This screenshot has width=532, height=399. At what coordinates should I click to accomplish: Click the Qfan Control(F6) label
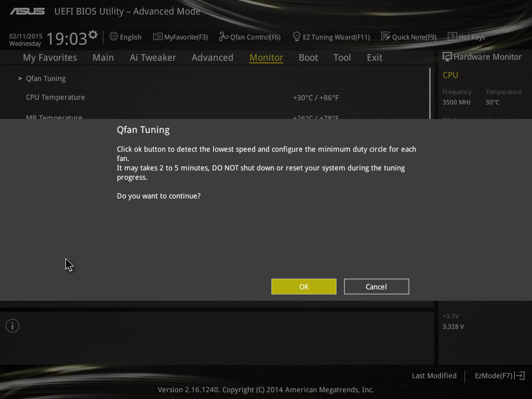[256, 37]
